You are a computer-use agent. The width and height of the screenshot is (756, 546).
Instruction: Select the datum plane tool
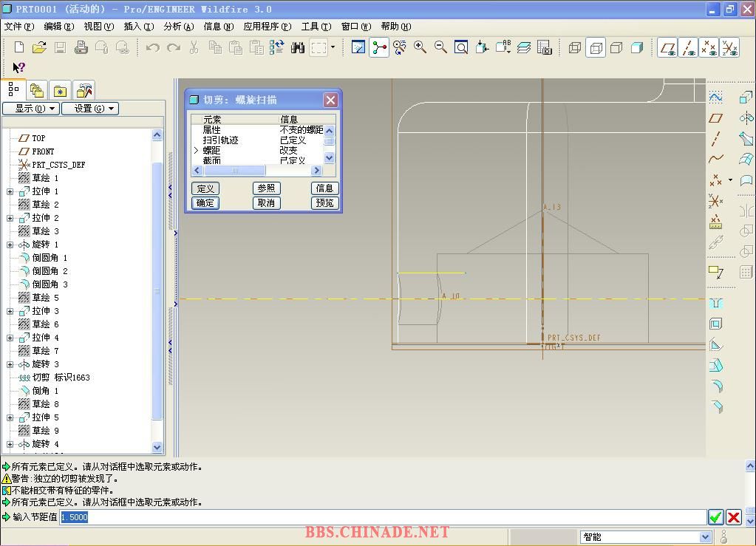[x=716, y=118]
